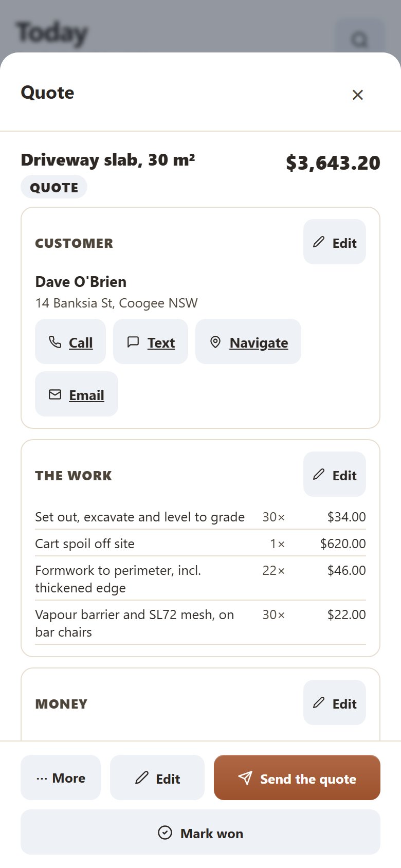Select the Set out, excavate and level row
This screenshot has width=401, height=868.
pyautogui.click(x=200, y=517)
